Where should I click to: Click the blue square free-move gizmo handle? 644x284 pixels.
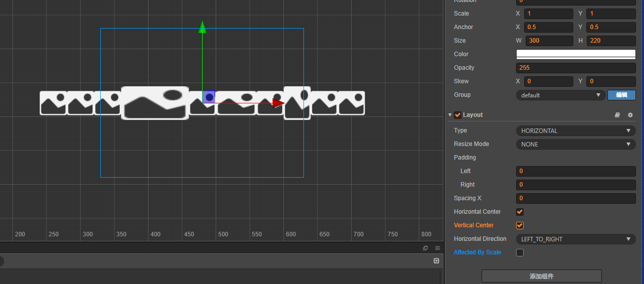pos(209,97)
